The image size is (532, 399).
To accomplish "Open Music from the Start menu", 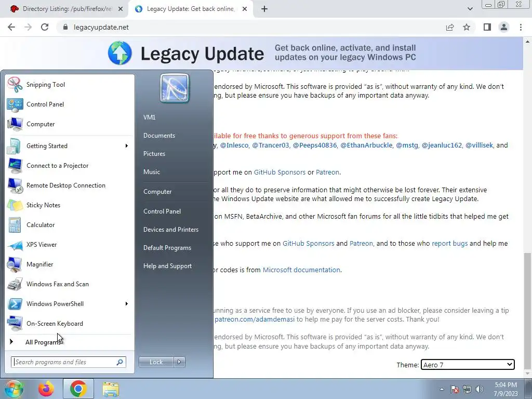I will 151,172.
